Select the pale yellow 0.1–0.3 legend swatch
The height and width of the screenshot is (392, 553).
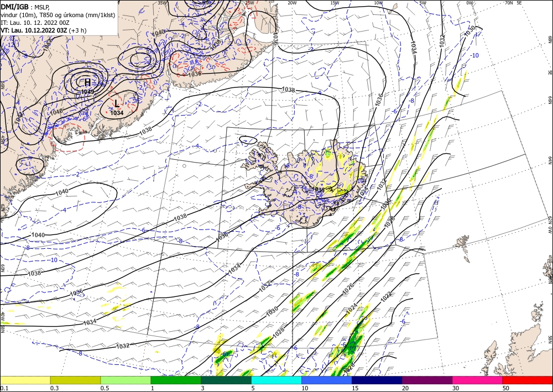click(25, 380)
